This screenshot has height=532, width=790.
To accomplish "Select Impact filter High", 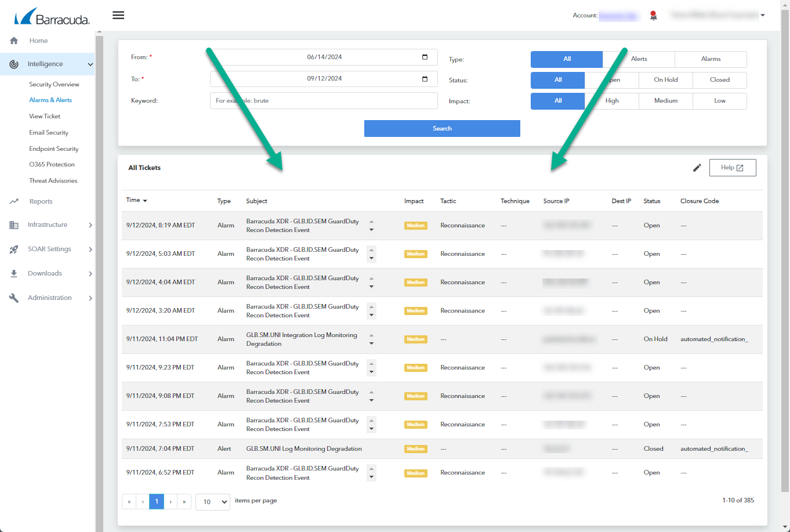I will 612,101.
